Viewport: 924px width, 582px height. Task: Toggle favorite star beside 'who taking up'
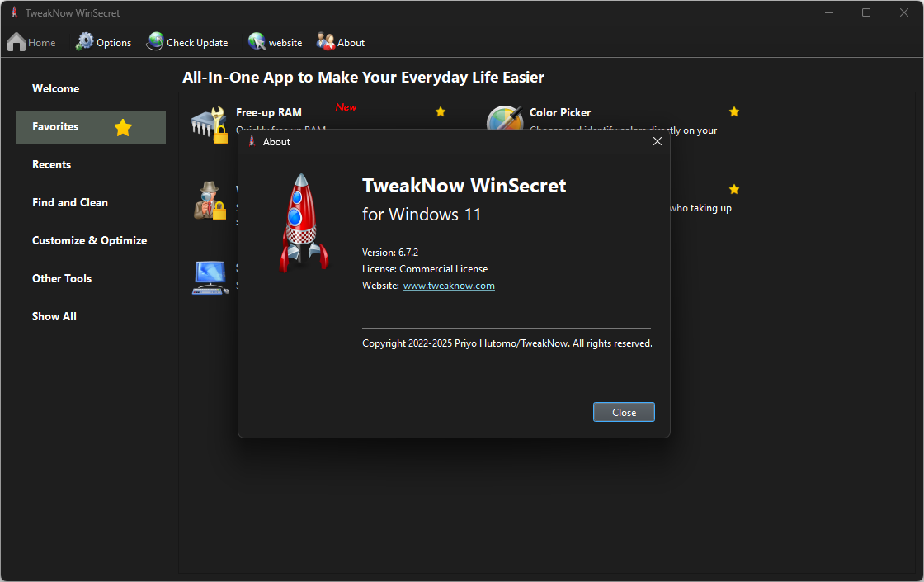point(734,189)
